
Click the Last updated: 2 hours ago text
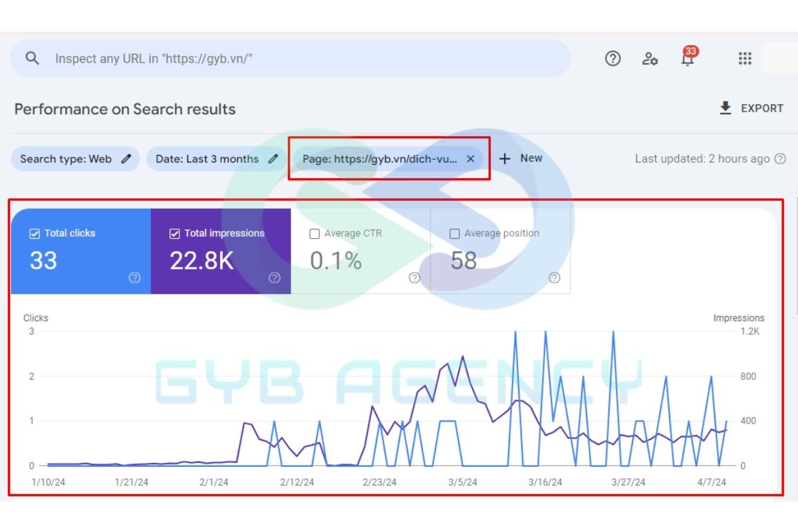pyautogui.click(x=702, y=159)
